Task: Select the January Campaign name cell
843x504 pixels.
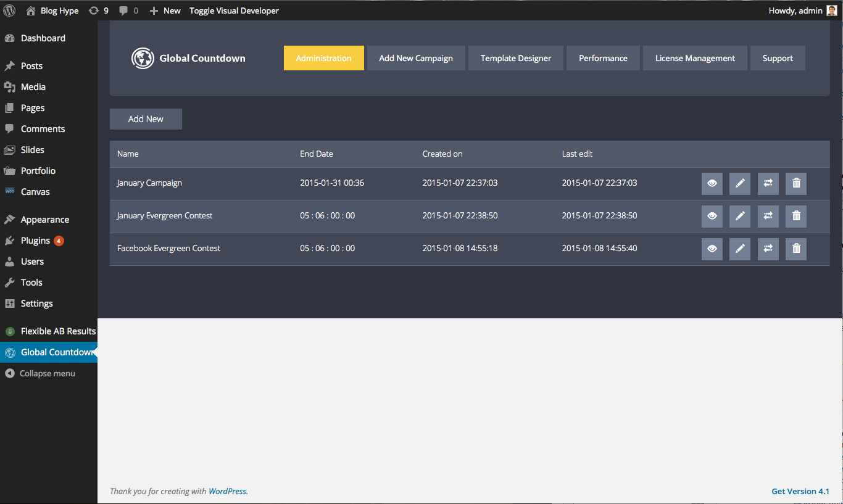Action: pos(149,183)
